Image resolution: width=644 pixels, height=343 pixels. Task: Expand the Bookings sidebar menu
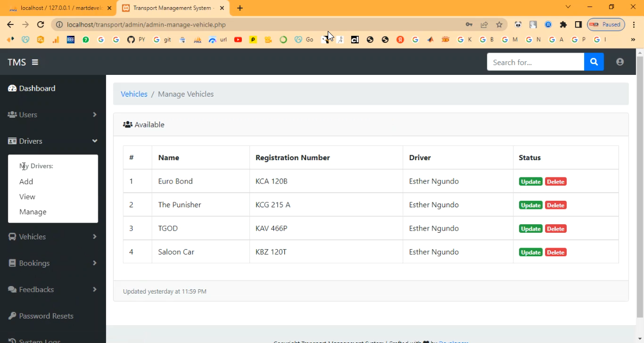click(x=52, y=263)
